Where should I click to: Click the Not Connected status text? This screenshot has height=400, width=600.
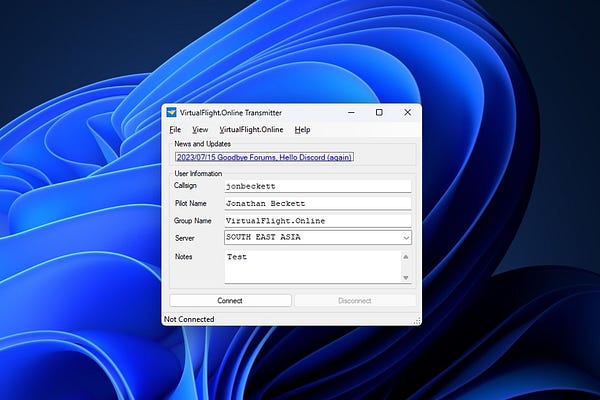(189, 319)
